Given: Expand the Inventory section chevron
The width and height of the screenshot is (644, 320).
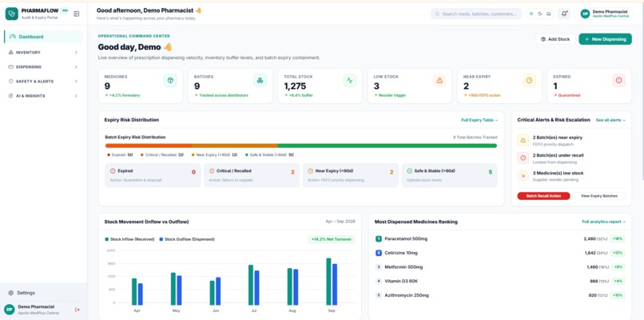Looking at the screenshot, I should pyautogui.click(x=76, y=53).
